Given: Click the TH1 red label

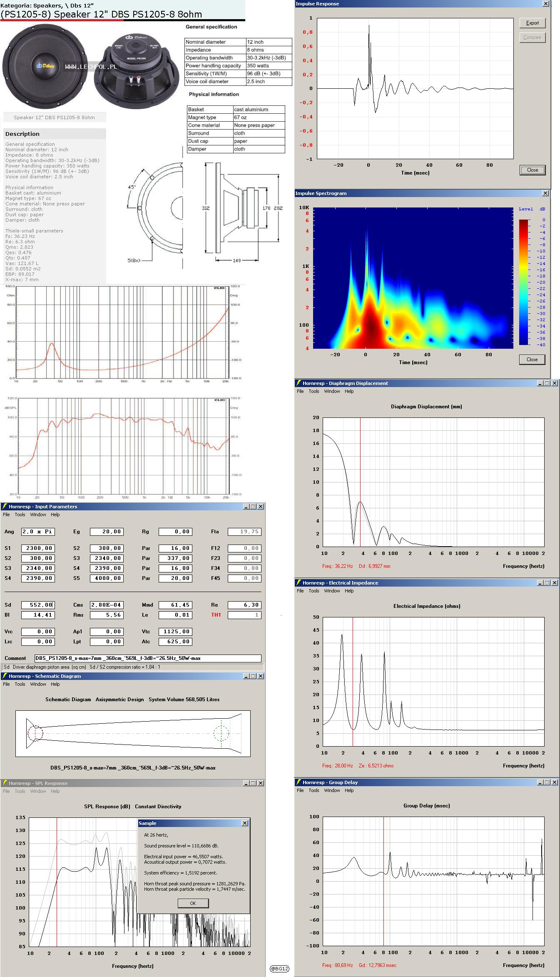Looking at the screenshot, I should [x=216, y=615].
